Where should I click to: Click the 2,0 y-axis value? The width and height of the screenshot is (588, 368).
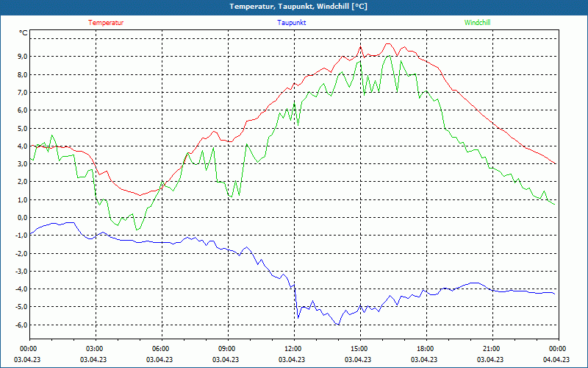23,182
